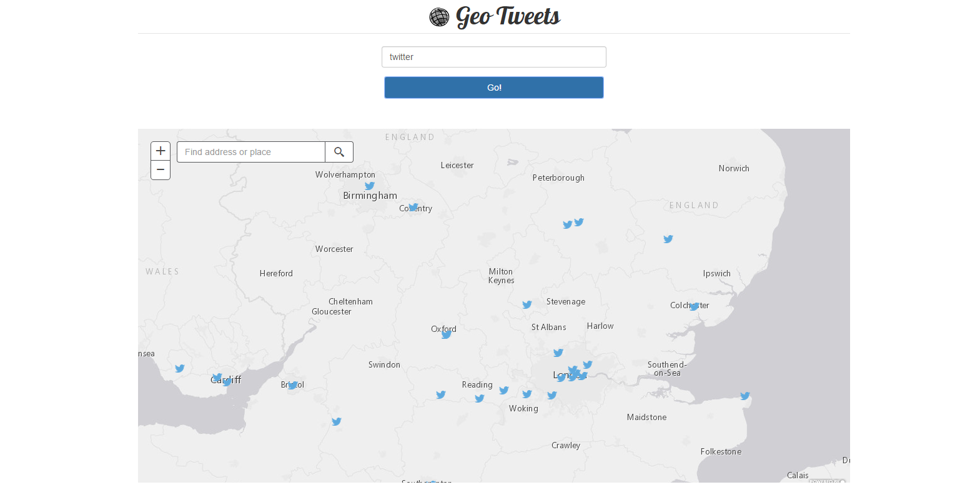This screenshot has height=487, width=980.
Task: Zoom out on the map
Action: click(161, 170)
